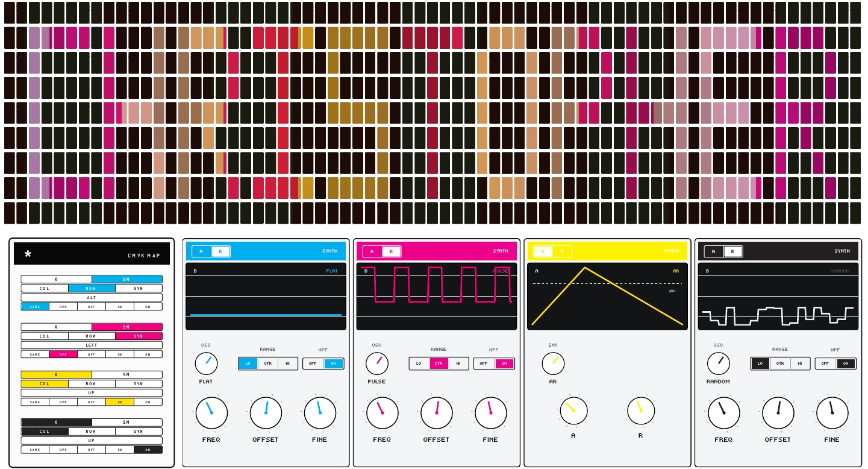Turn the cyan synth OSC waveform knob
The width and height of the screenshot is (868, 469).
[207, 364]
